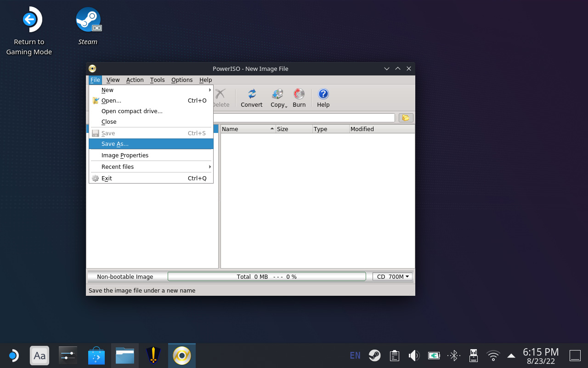
Task: Open Discover store taskbar icon
Action: [x=96, y=356]
